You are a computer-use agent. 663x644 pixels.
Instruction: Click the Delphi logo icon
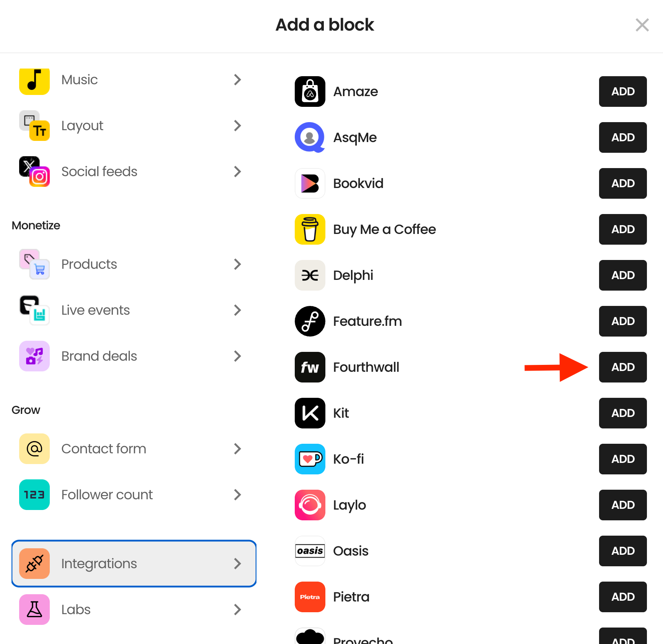point(310,275)
